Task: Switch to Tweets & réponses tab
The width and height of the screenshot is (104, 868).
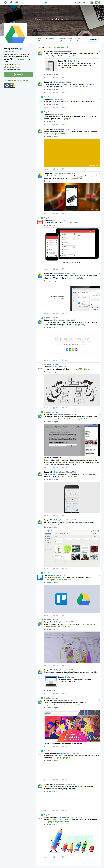Action: (56, 47)
